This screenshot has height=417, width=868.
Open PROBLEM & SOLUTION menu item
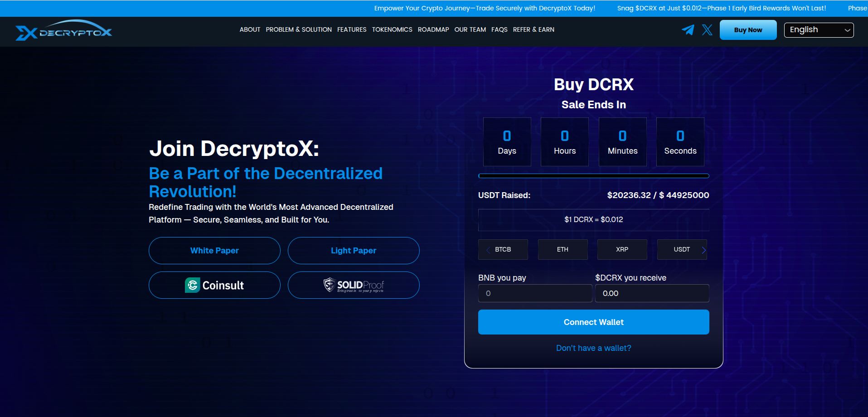[299, 29]
